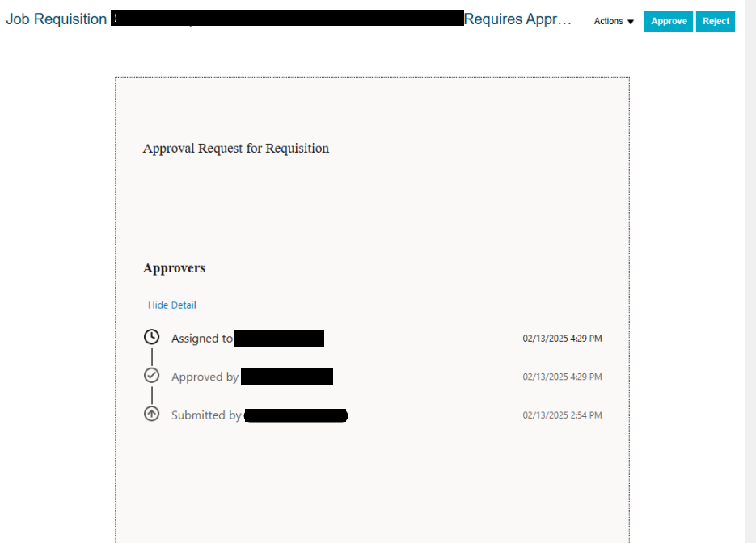Screen dimensions: 756x543
Task: Select the checkmark icon beside Approved by
Action: coord(151,375)
